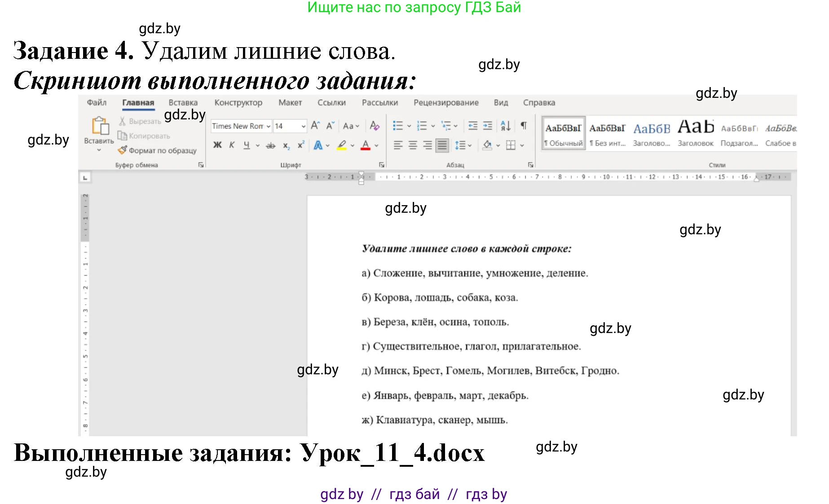This screenshot has height=504, width=829.
Task: Click the superscript x² icon
Action: click(300, 144)
